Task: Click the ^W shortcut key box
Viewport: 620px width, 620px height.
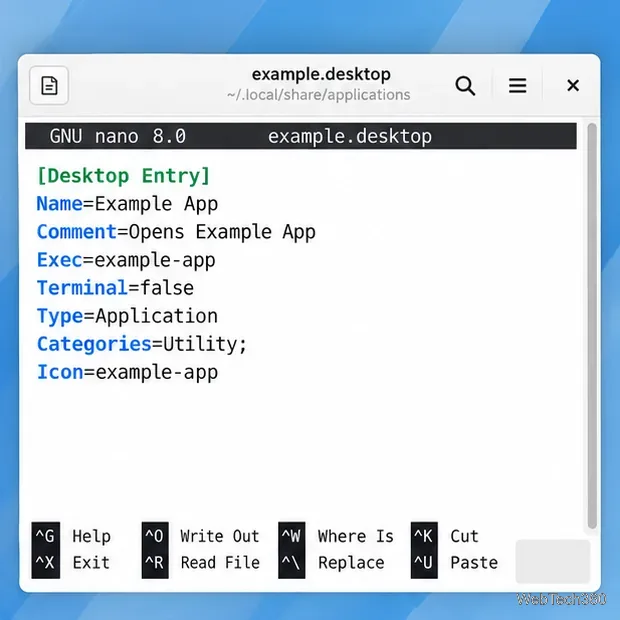Action: coord(291,536)
